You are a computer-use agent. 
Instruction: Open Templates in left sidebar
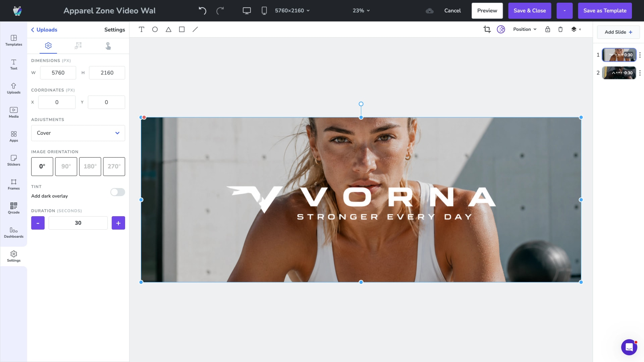(14, 41)
